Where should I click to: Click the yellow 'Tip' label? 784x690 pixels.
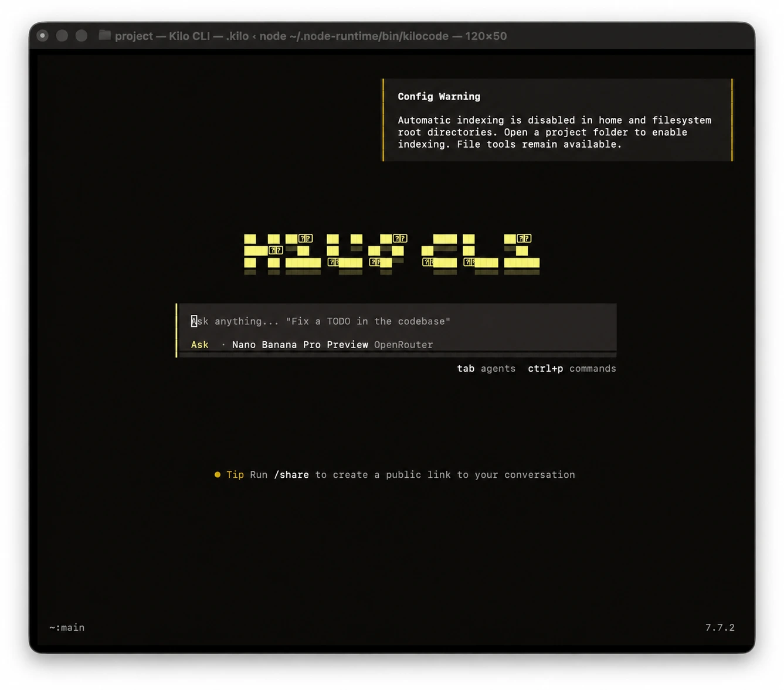[235, 475]
